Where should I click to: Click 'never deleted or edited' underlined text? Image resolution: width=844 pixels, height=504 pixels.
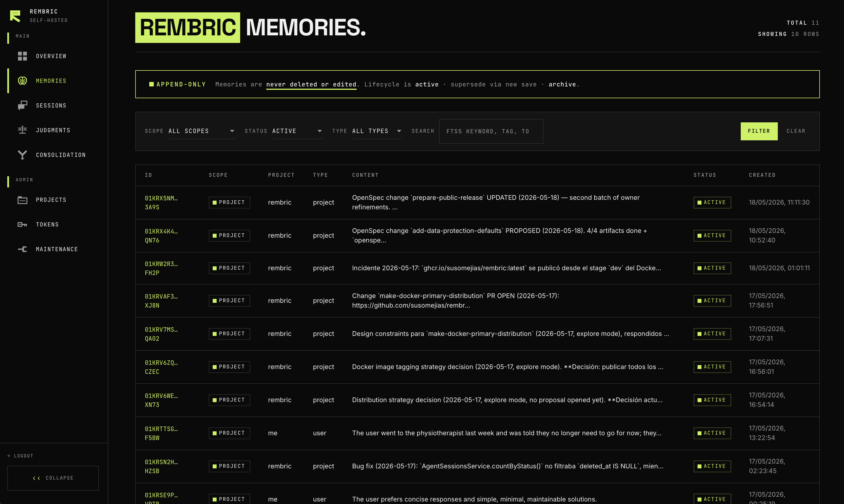point(311,84)
